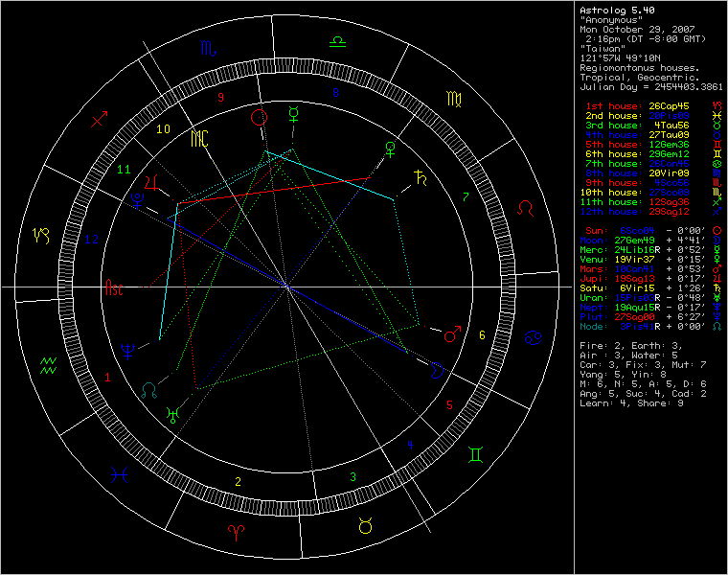Image resolution: width=728 pixels, height=575 pixels.
Task: Click the Capricorn sign glyph in the outer zodiac ring
Action: (41, 236)
